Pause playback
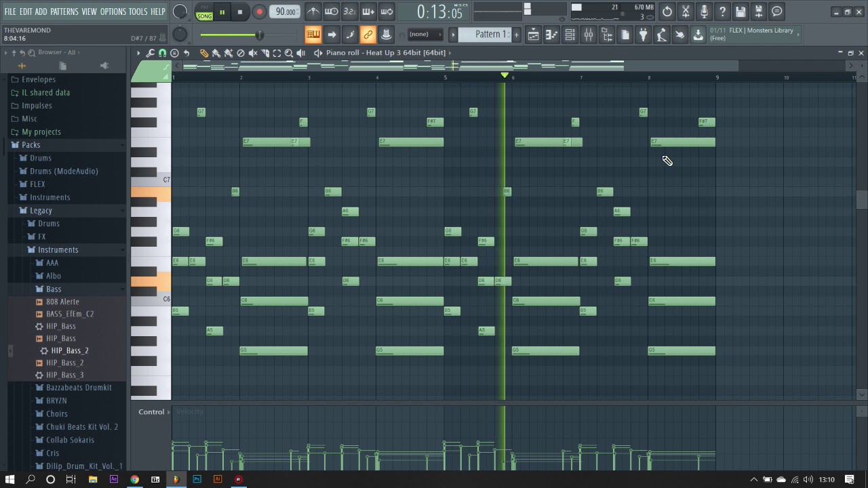 click(222, 12)
